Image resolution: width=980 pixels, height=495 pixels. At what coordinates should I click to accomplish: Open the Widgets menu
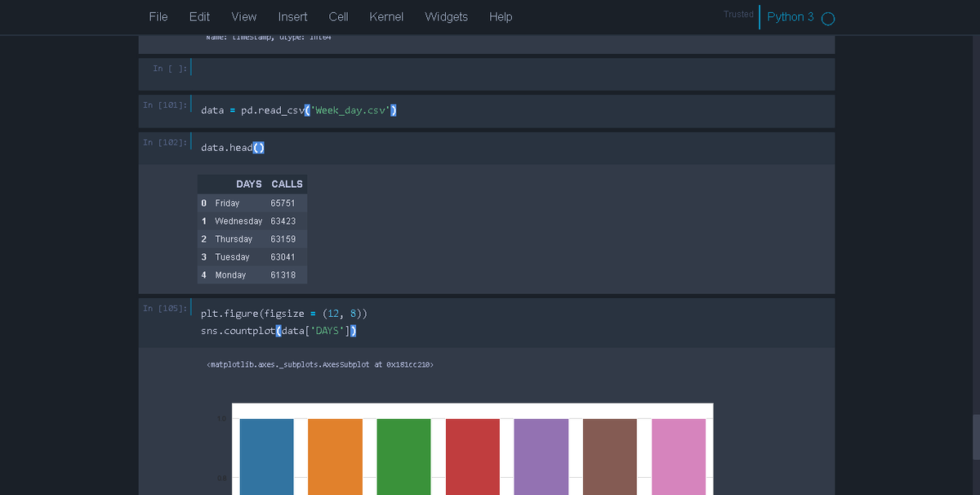click(447, 16)
